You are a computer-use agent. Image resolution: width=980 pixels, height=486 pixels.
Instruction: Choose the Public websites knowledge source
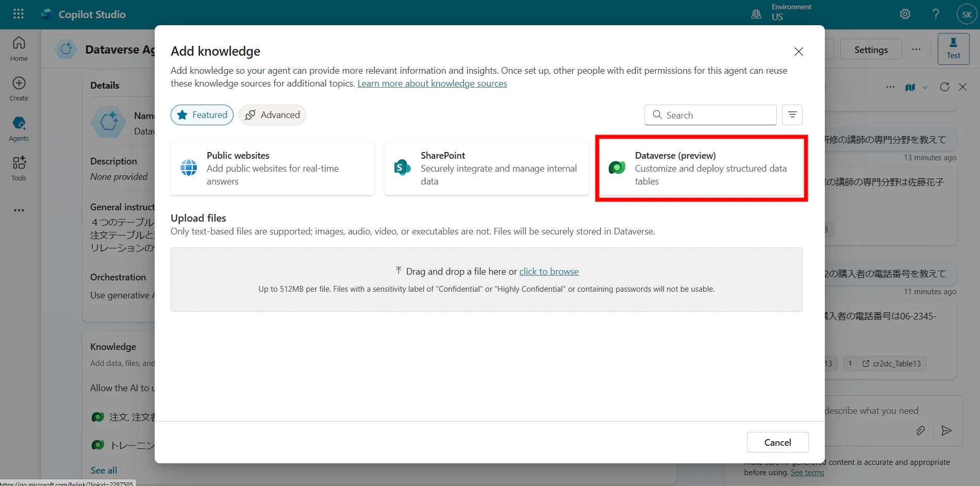(272, 168)
